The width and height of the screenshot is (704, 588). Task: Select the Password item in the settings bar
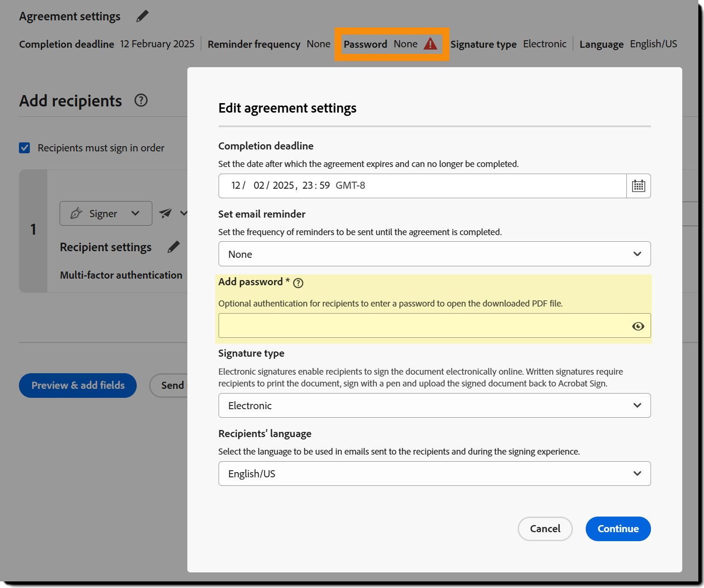click(365, 44)
